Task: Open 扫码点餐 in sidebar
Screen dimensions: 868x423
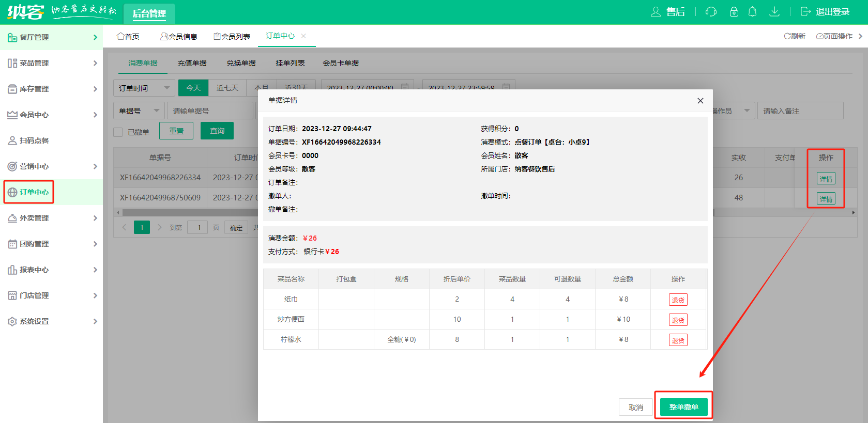Action: [52, 140]
